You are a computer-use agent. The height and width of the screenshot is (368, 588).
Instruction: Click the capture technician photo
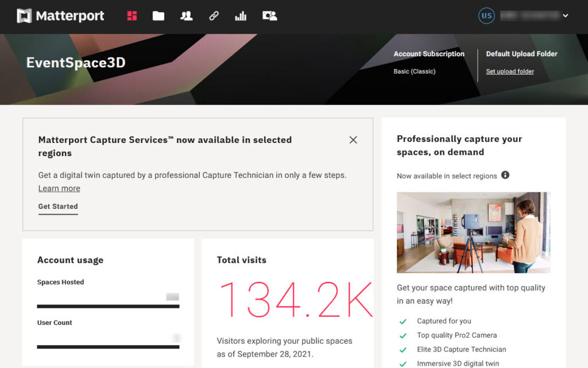473,233
